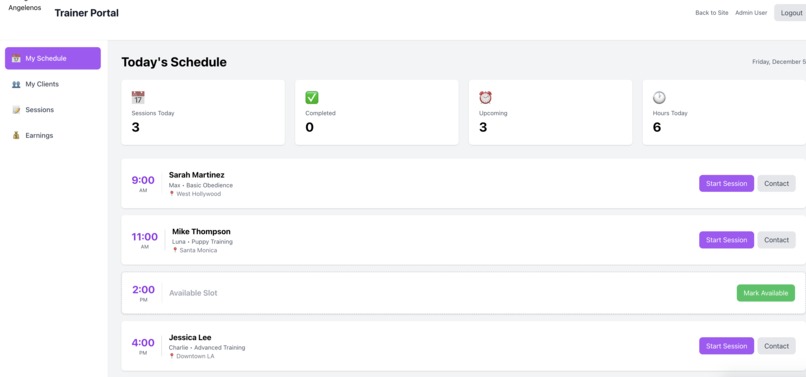Click the green checkmark icon in Completed card
This screenshot has height=377, width=806.
pyautogui.click(x=312, y=97)
